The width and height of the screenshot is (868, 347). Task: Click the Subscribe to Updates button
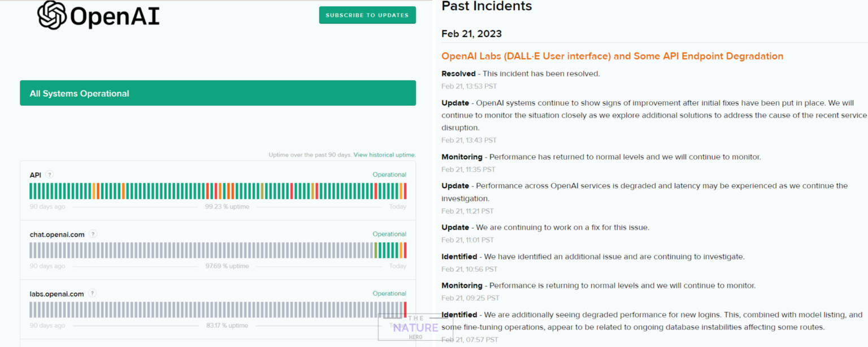point(367,15)
